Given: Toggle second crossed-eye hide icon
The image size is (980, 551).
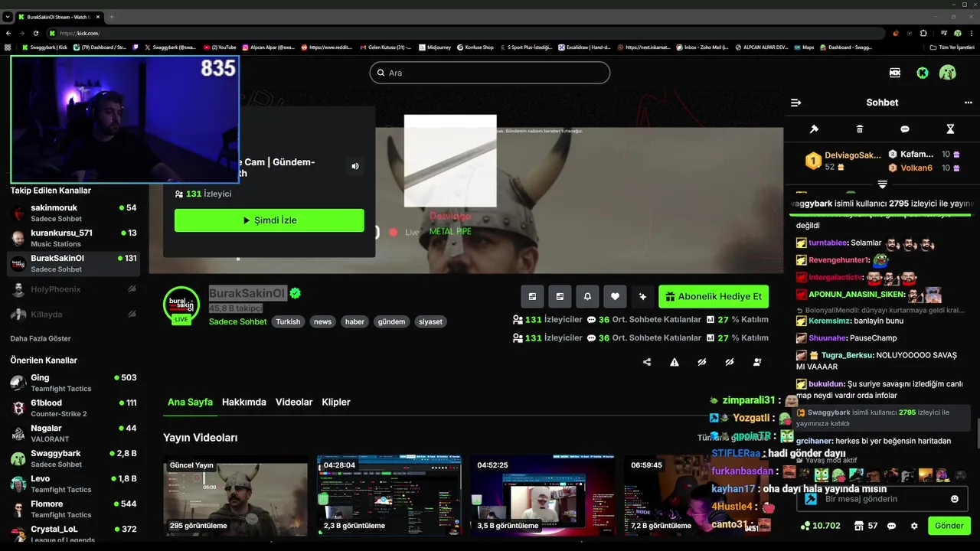Looking at the screenshot, I should tap(730, 362).
